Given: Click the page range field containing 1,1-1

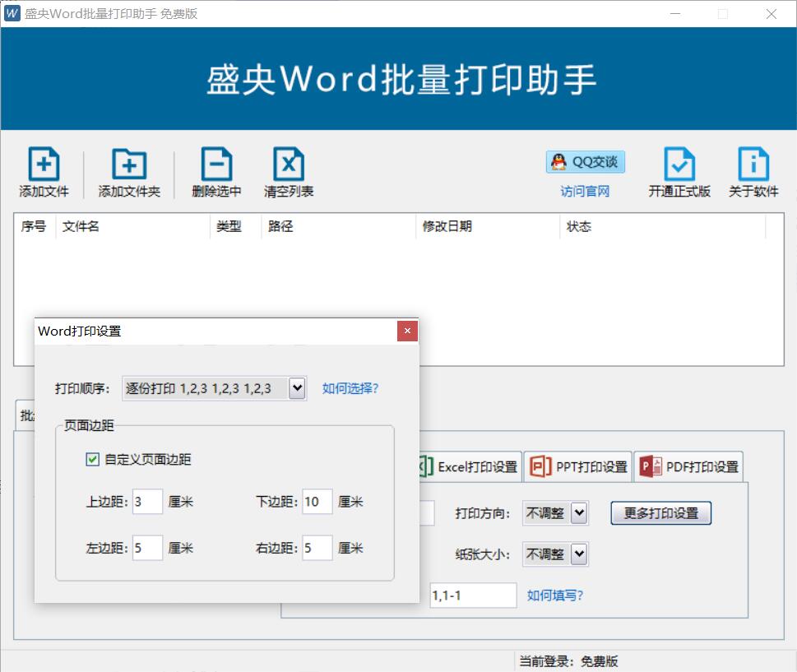Looking at the screenshot, I should (473, 596).
